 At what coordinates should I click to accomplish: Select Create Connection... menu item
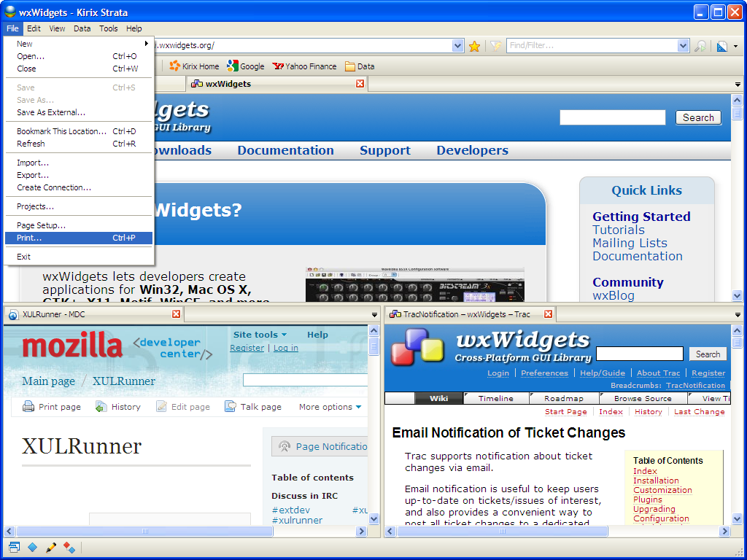tap(79, 187)
